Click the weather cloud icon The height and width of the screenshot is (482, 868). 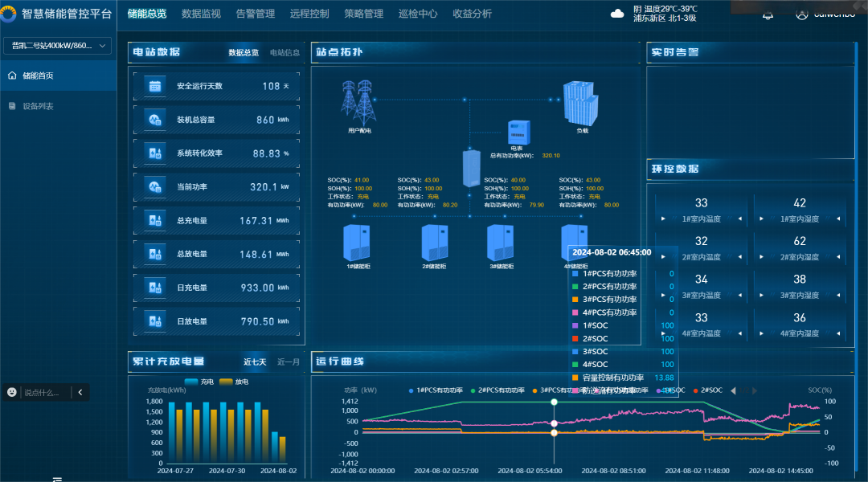pos(617,14)
